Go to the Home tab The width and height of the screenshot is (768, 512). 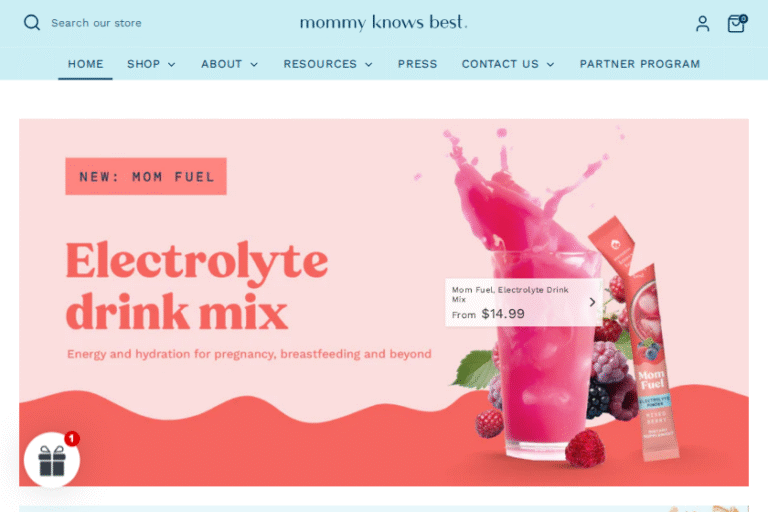point(85,64)
